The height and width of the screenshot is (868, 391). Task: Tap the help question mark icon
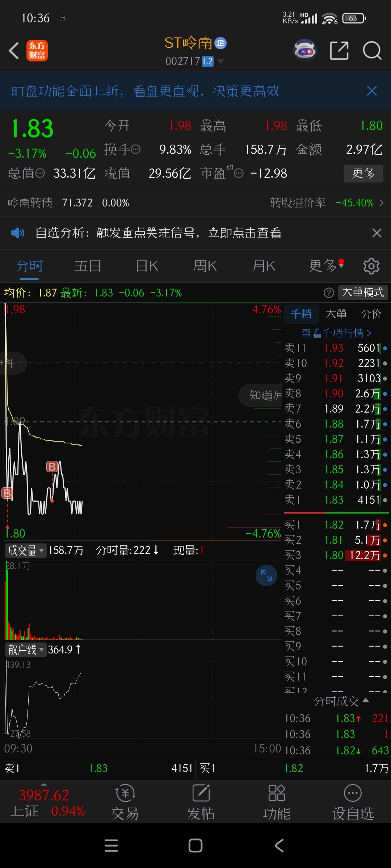pos(329,293)
